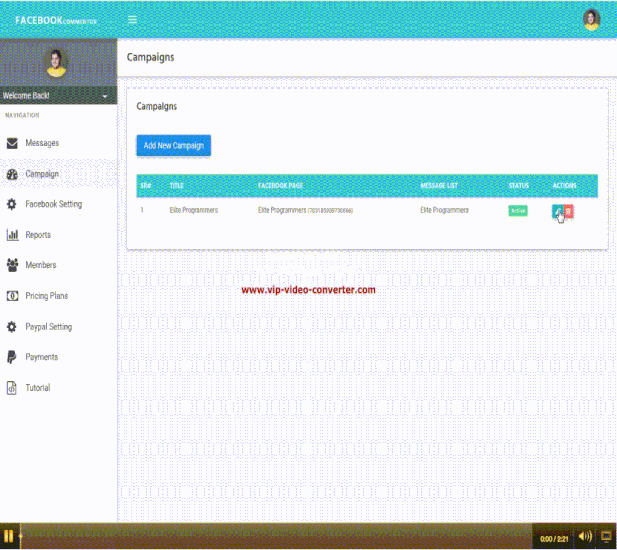Click the video progress bar
The image size is (617, 550).
point(276,536)
